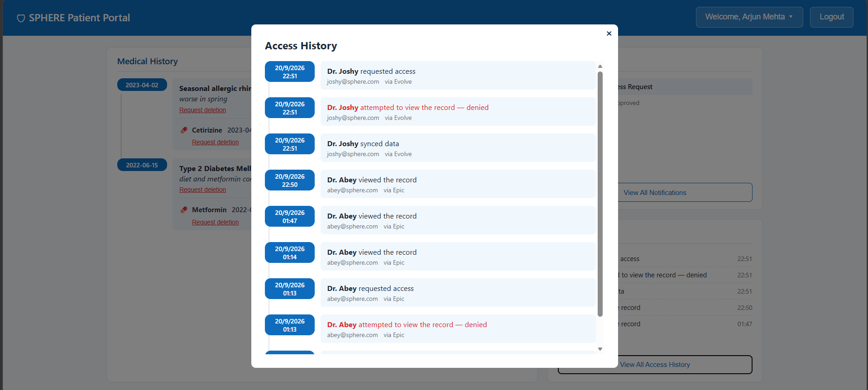The height and width of the screenshot is (390, 868).
Task: Click the Access History scrollbar down arrow
Action: point(600,349)
